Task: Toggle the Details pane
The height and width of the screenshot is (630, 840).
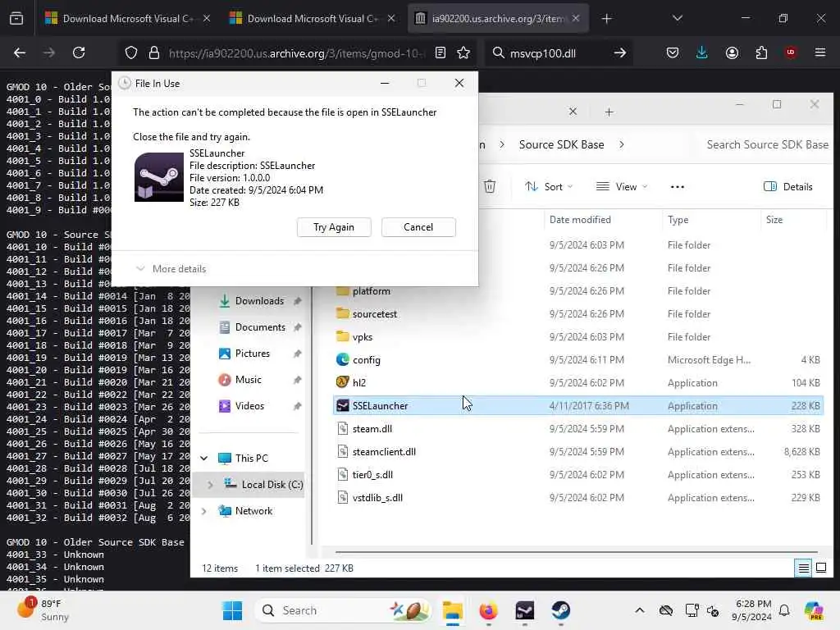Action: [788, 186]
